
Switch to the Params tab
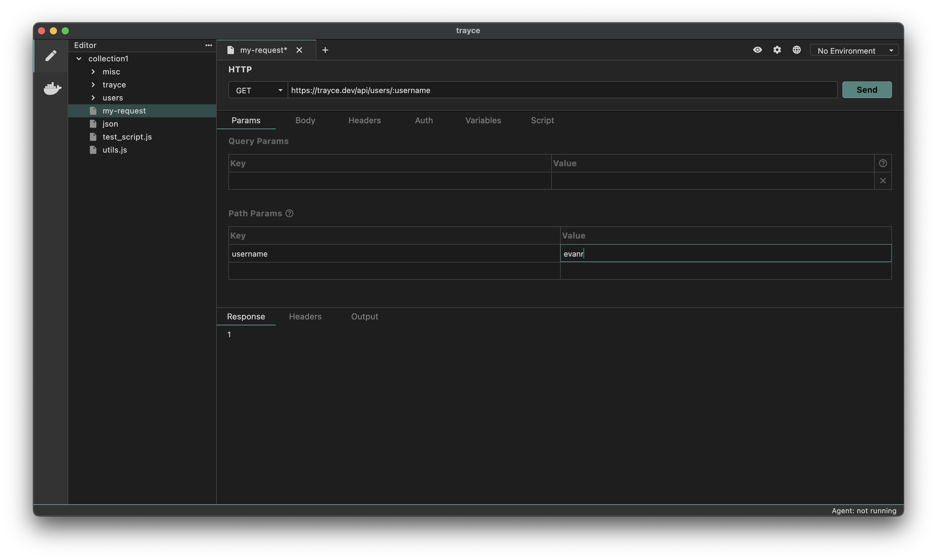(246, 120)
